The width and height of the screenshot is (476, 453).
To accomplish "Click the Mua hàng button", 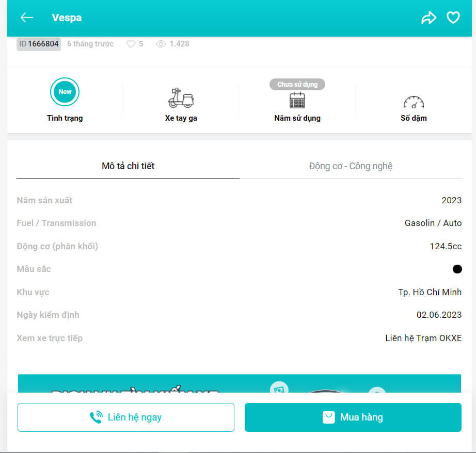I will pos(353,417).
